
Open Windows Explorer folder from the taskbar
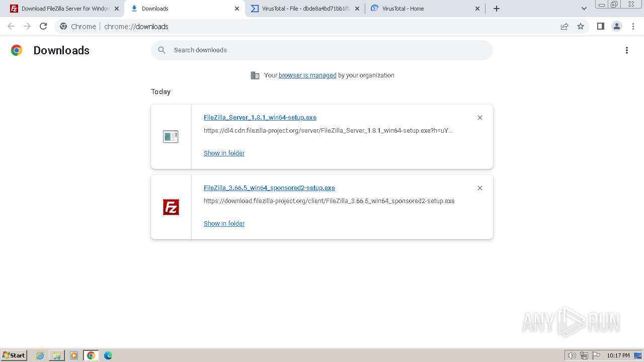coord(57,355)
